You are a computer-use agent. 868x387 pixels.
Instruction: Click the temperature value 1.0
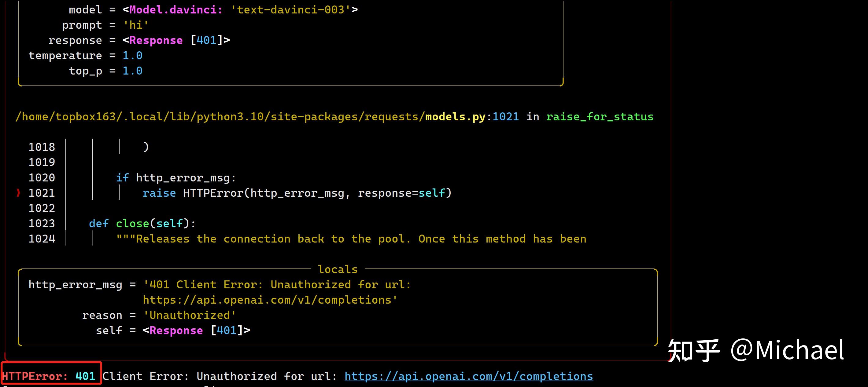132,56
